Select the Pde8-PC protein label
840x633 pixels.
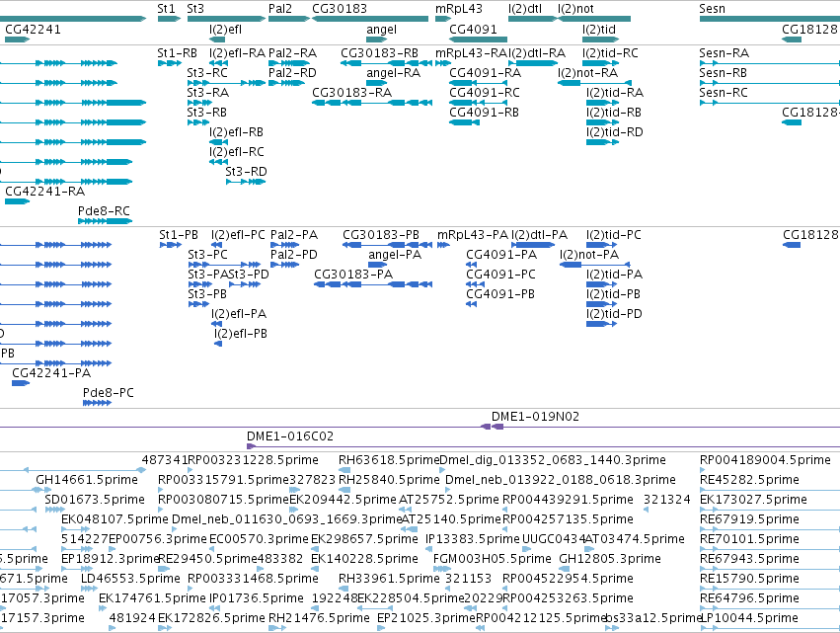coord(109,393)
